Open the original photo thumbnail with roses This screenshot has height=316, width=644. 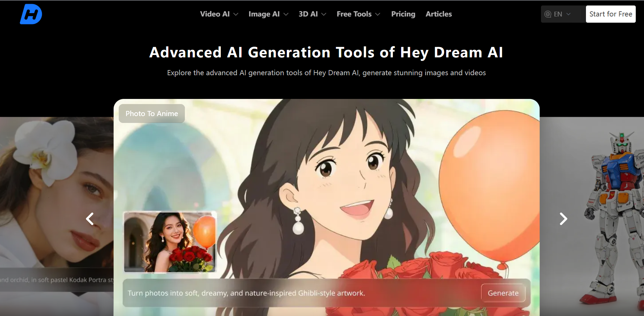click(170, 242)
